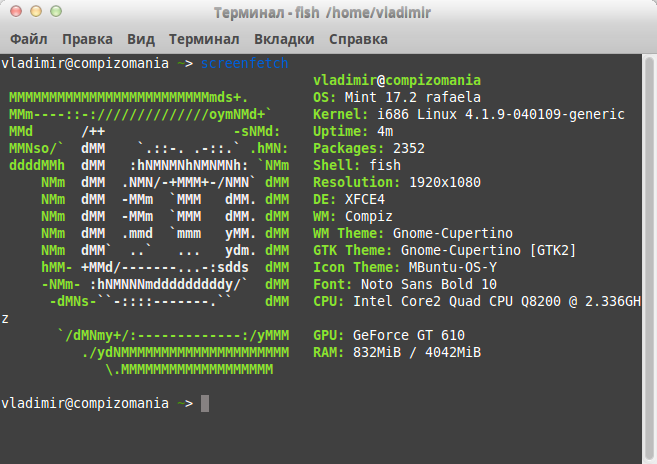657x464 pixels.
Task: Click the window title 'Терминал - fish /home/vladimir'
Action: coord(322,13)
